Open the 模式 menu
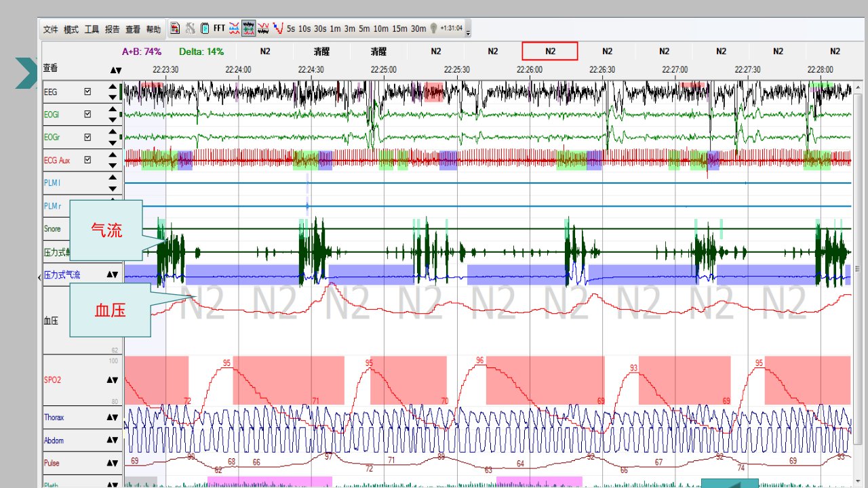This screenshot has height=488, width=868. [x=71, y=29]
